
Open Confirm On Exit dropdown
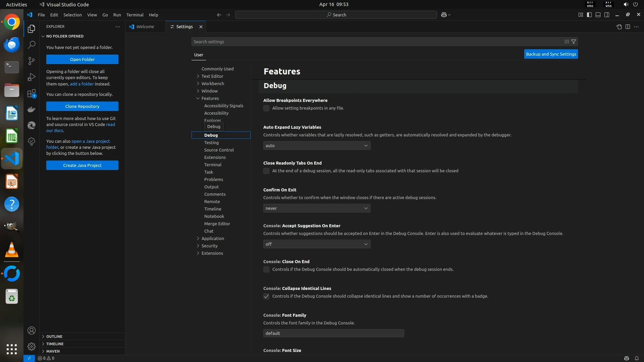[x=317, y=208]
